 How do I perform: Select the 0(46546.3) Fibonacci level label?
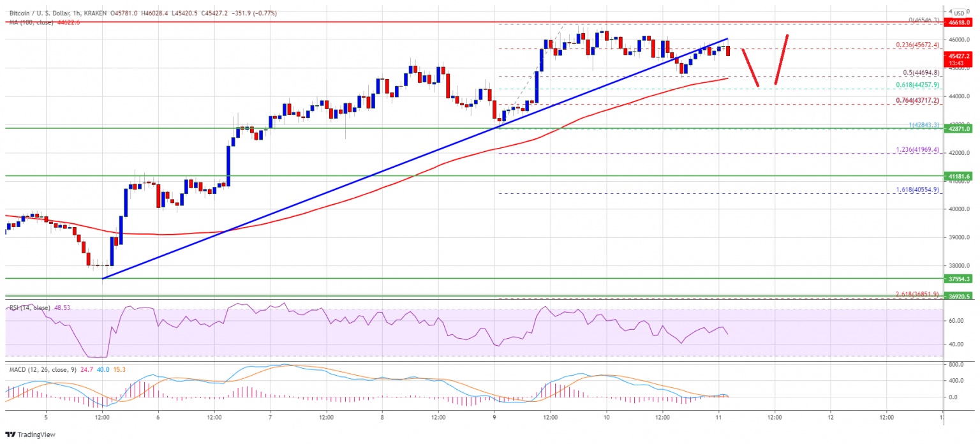(923, 20)
